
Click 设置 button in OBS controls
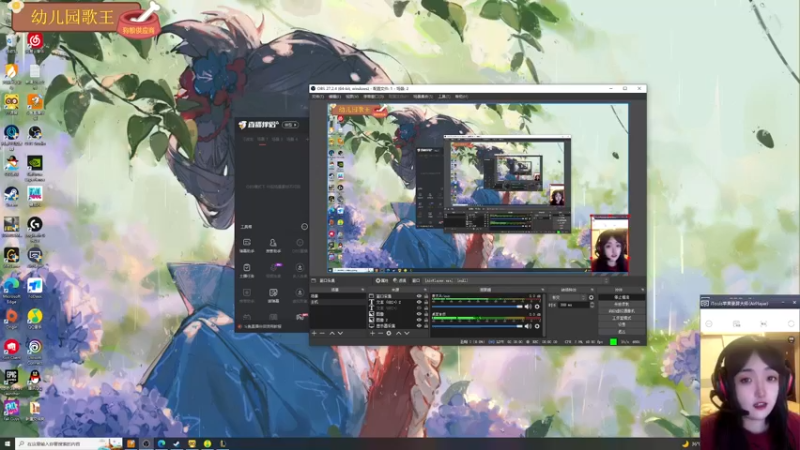[622, 324]
